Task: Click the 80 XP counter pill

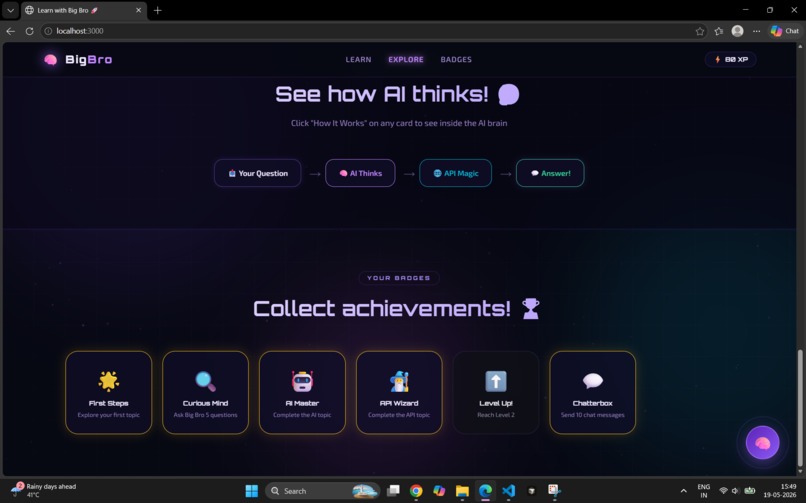Action: click(x=730, y=60)
